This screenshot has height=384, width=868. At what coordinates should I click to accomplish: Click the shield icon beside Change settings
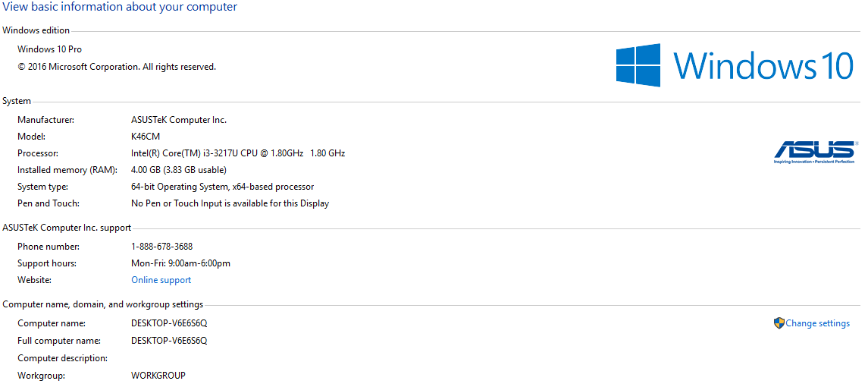tap(779, 323)
